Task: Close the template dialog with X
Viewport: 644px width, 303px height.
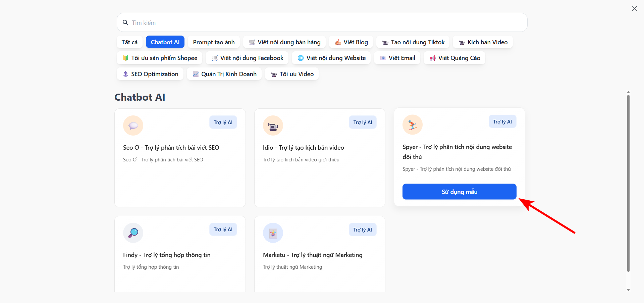Action: (634, 9)
